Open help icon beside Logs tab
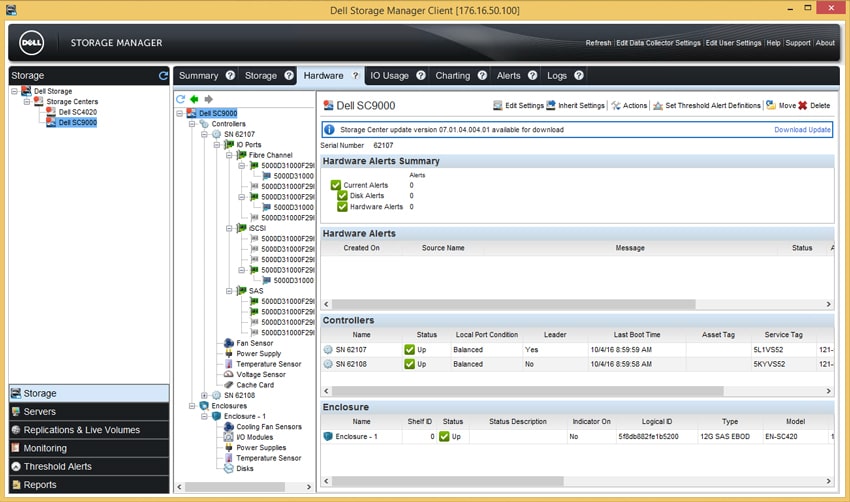Image resolution: width=850 pixels, height=502 pixels. 579,75
